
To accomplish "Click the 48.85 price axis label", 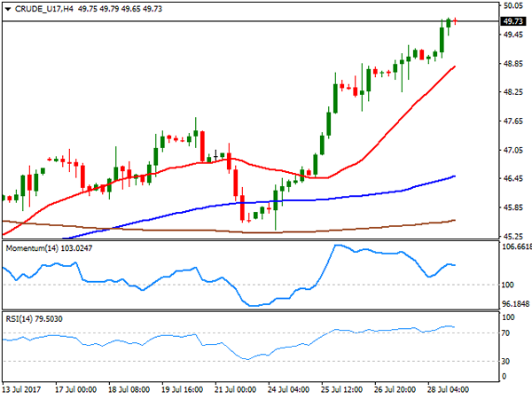I will tap(513, 64).
